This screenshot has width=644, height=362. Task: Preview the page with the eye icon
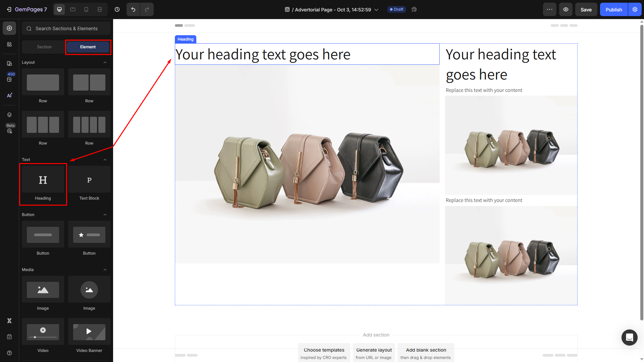pyautogui.click(x=566, y=9)
